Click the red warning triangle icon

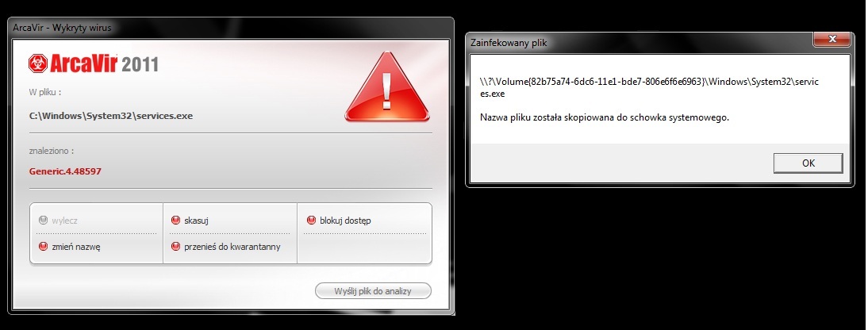(x=387, y=86)
